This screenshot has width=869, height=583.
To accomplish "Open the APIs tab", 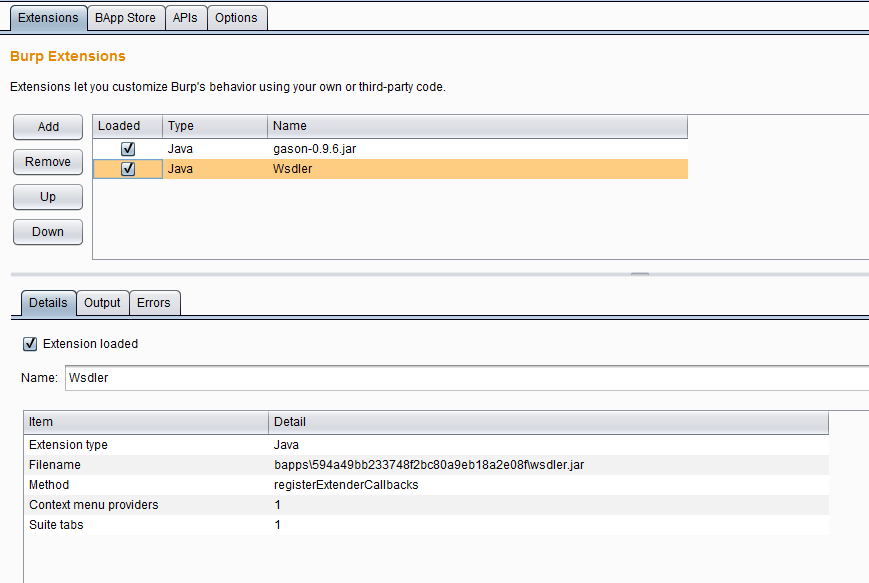I will tap(185, 18).
